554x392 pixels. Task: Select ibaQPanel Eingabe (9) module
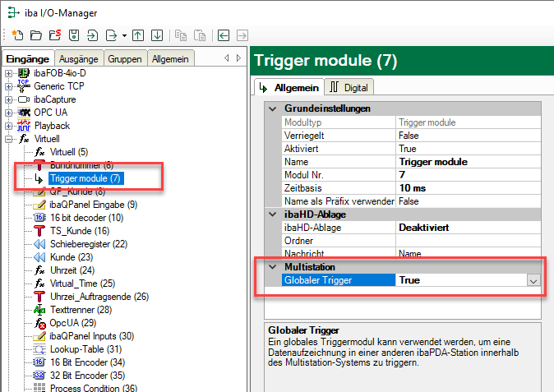point(93,205)
